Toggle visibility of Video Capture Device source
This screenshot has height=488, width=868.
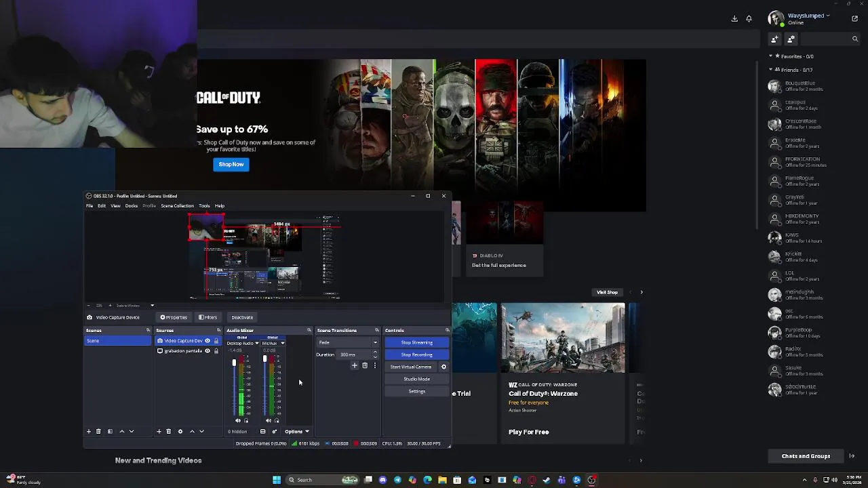coord(208,341)
